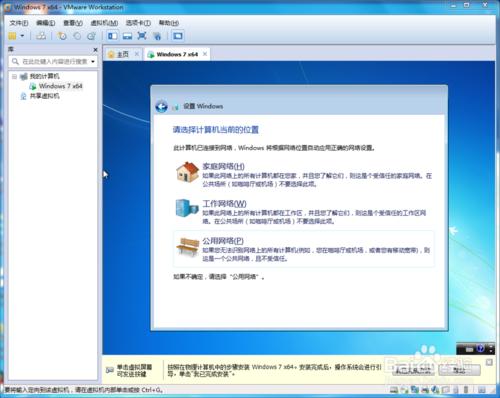The image size is (500, 398).
Task: Open the library search box dropdown arrow
Action: tap(93, 62)
